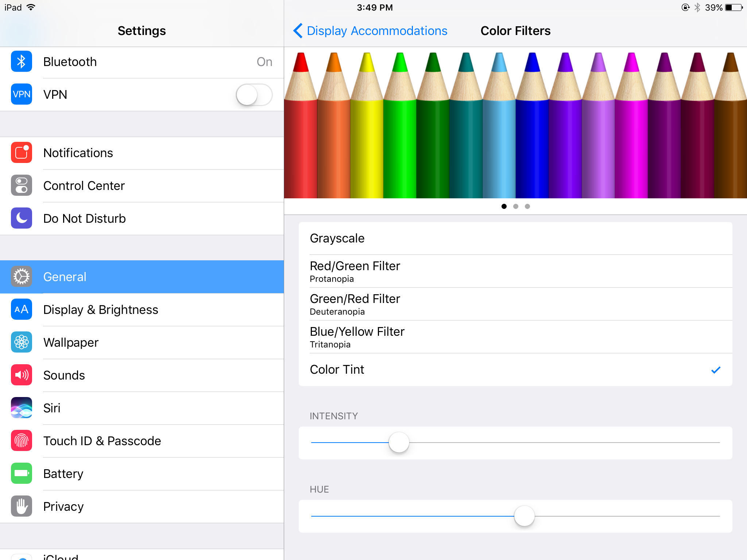
Task: Tap the VPN icon in sidebar
Action: tap(22, 94)
